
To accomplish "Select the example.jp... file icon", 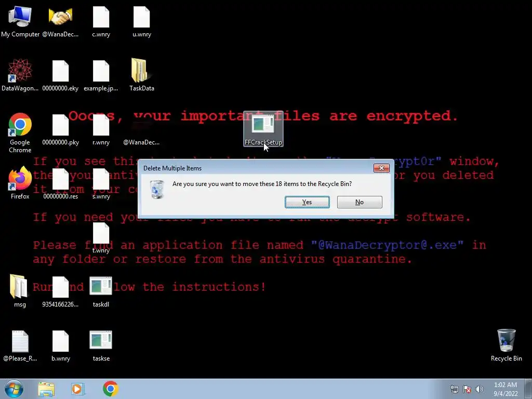I will 101,75.
